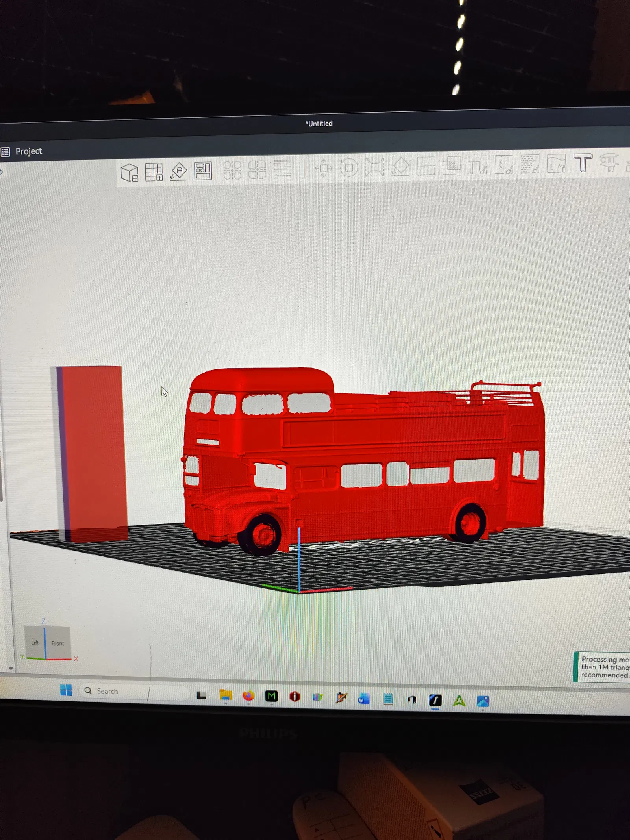Select the dotted-pattern paint brush tool
The image size is (630, 840).
click(x=530, y=164)
